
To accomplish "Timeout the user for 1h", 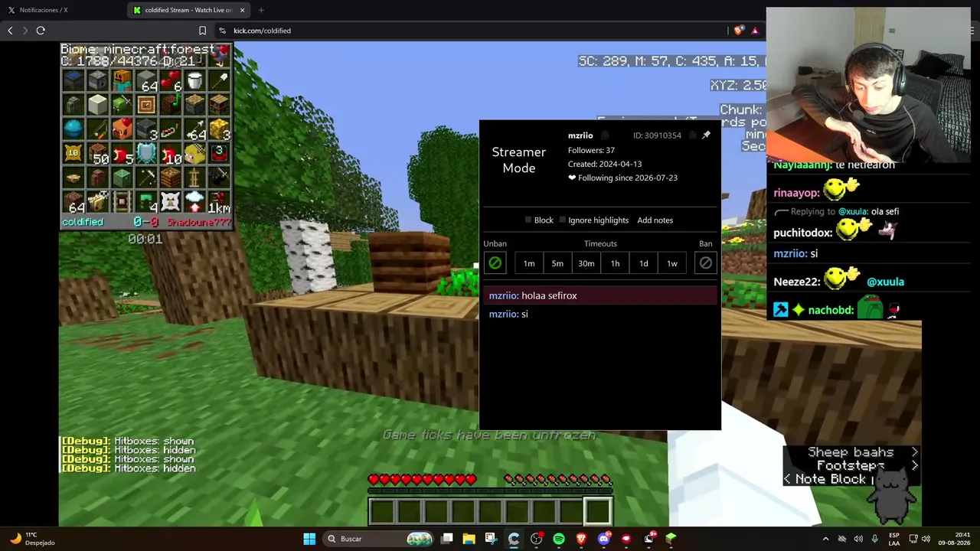I will click(615, 263).
